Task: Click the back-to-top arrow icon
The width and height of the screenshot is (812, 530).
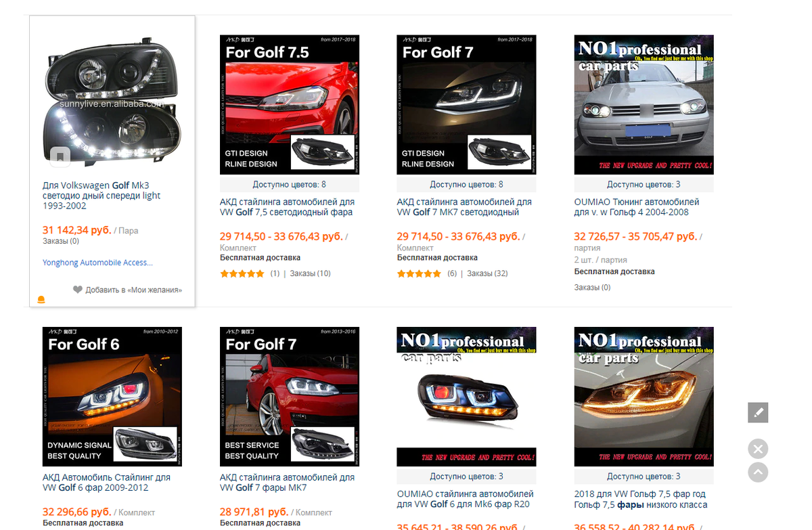Action: pyautogui.click(x=758, y=472)
